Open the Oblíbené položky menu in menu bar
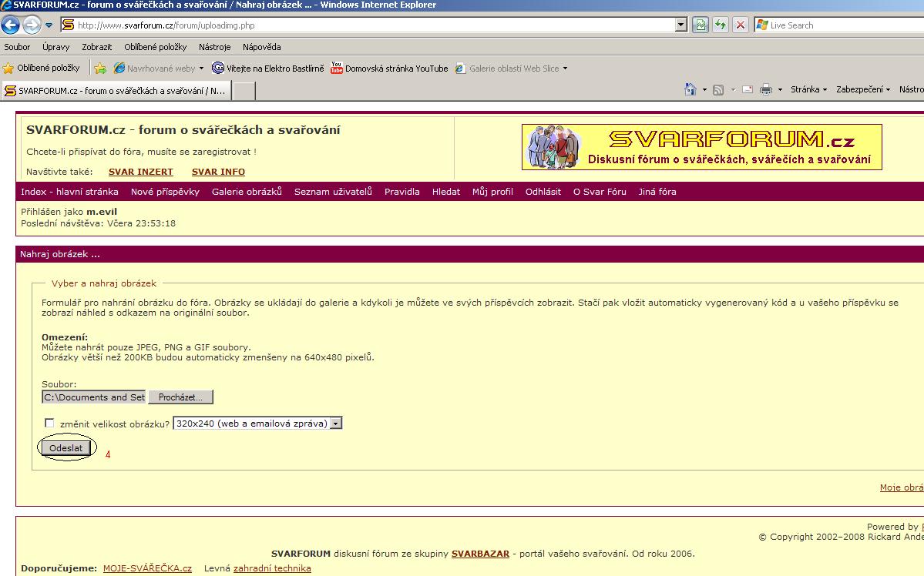The width and height of the screenshot is (924, 576). tap(156, 47)
